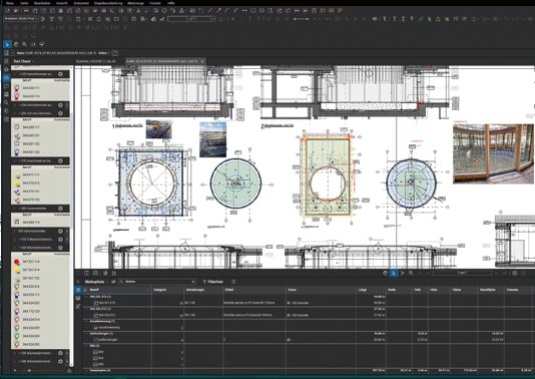Switch to the first inactive document tab
This screenshot has height=379, width=535.
[96, 61]
